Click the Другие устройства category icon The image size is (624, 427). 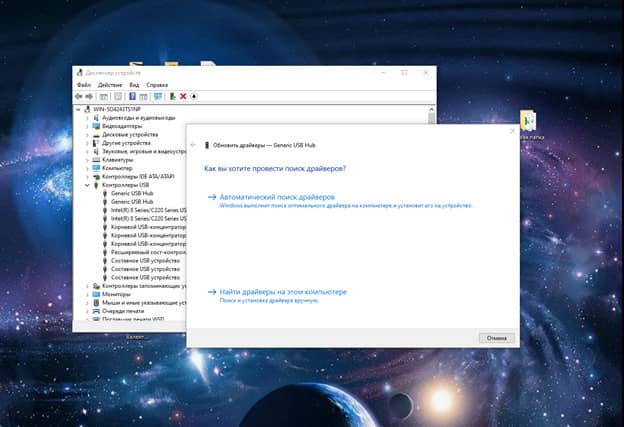[x=96, y=143]
